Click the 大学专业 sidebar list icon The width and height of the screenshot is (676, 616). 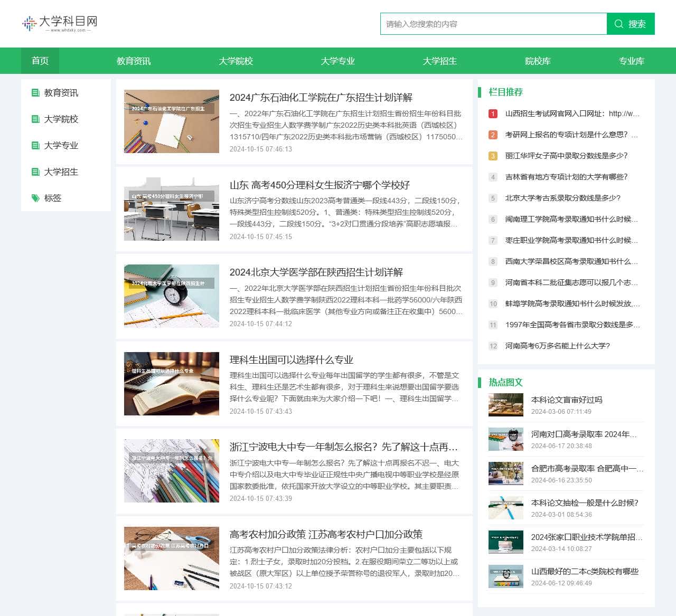(35, 146)
